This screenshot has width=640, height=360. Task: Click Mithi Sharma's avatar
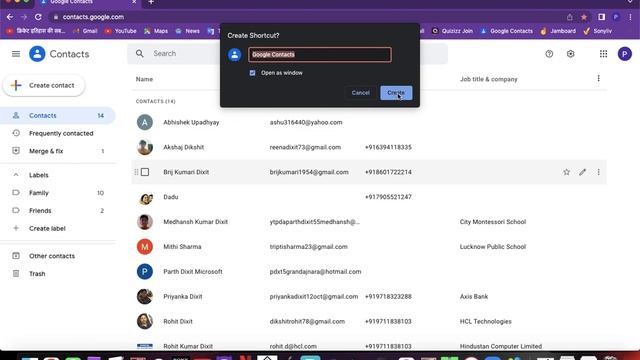pos(145,247)
